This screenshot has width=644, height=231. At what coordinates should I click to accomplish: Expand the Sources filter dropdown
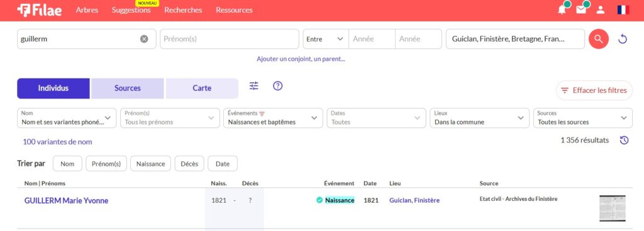(582, 118)
